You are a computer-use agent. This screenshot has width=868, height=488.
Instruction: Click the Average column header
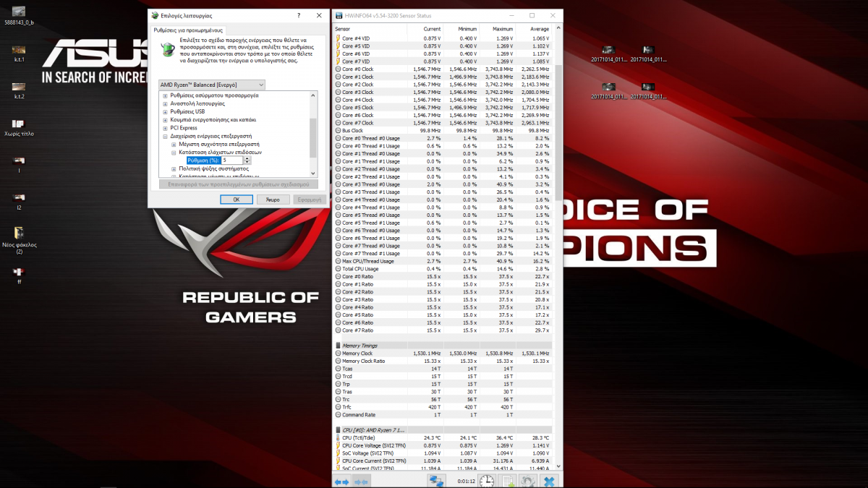(x=534, y=29)
